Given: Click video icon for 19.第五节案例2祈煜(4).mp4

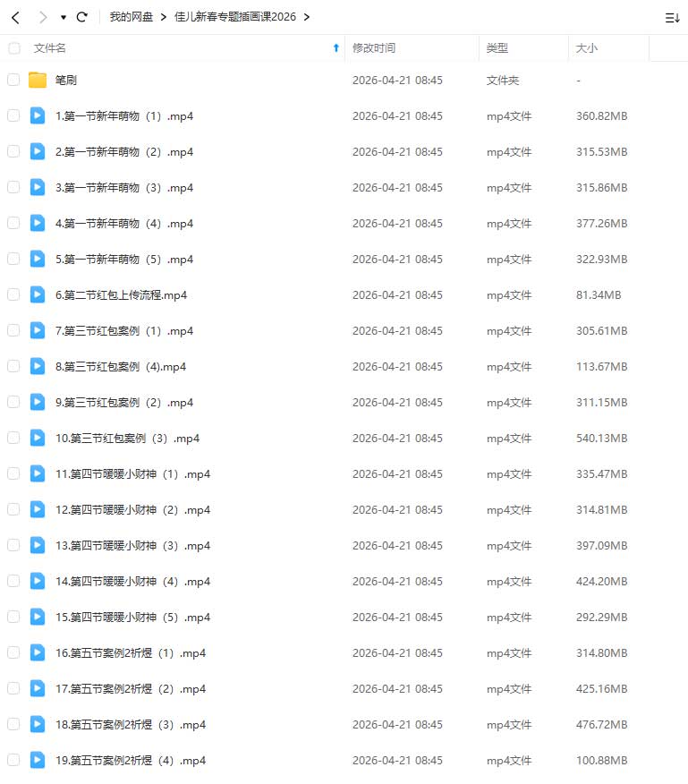Looking at the screenshot, I should pyautogui.click(x=38, y=761).
